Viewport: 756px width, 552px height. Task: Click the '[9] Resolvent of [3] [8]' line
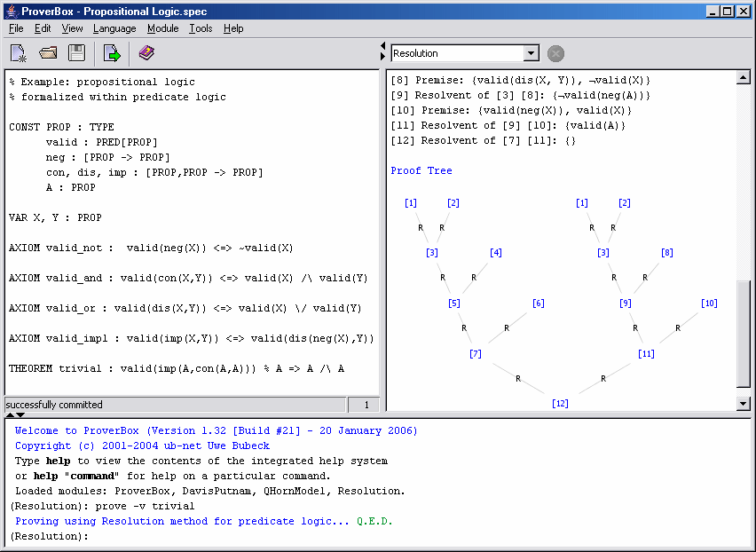[521, 96]
